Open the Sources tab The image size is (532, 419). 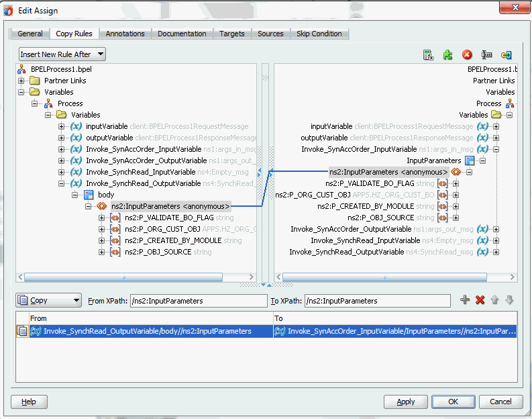pos(270,34)
